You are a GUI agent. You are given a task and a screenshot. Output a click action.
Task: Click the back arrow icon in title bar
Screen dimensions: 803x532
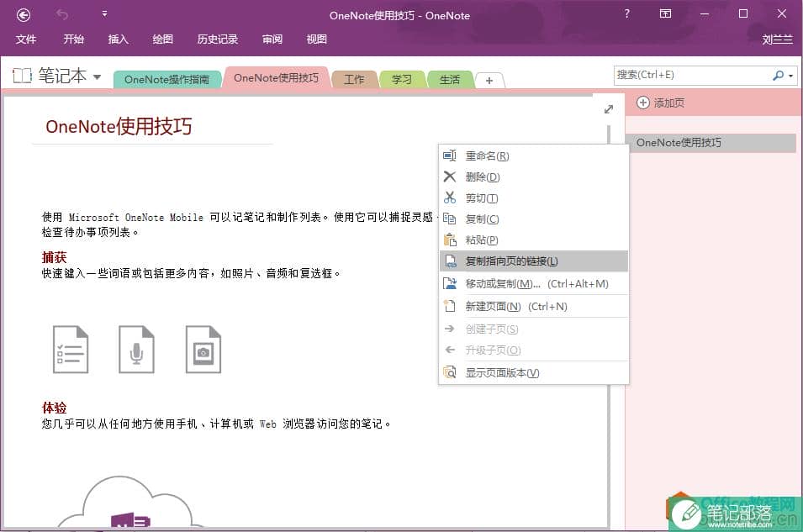pyautogui.click(x=24, y=15)
